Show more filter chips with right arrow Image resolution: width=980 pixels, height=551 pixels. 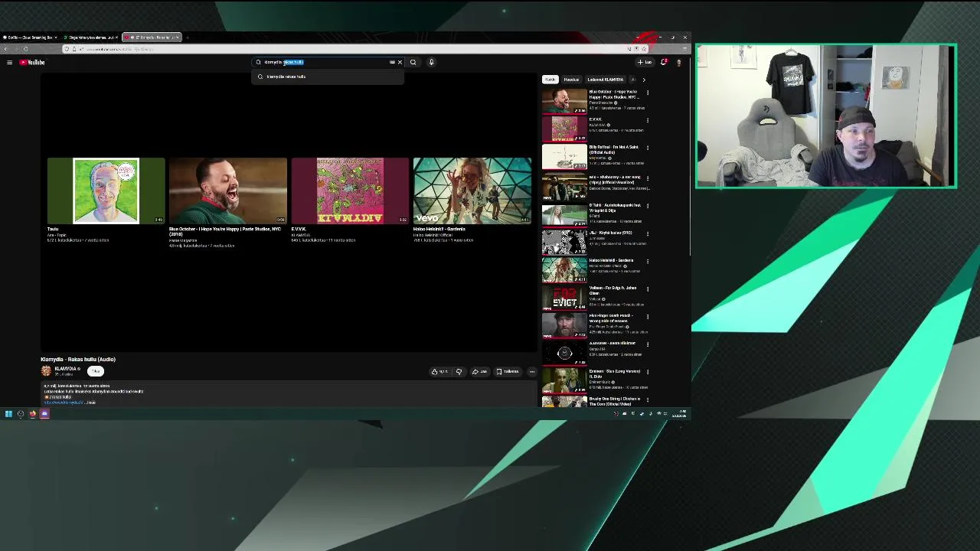(x=643, y=80)
